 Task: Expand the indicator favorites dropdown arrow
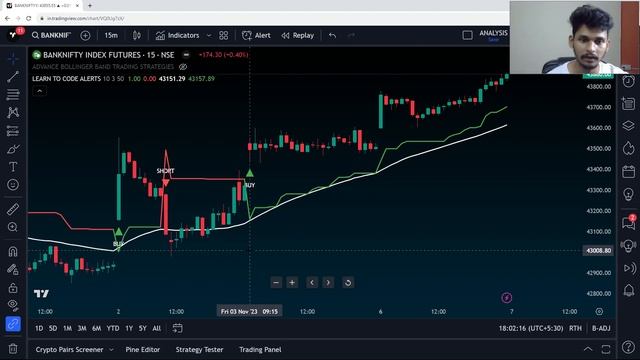point(209,36)
